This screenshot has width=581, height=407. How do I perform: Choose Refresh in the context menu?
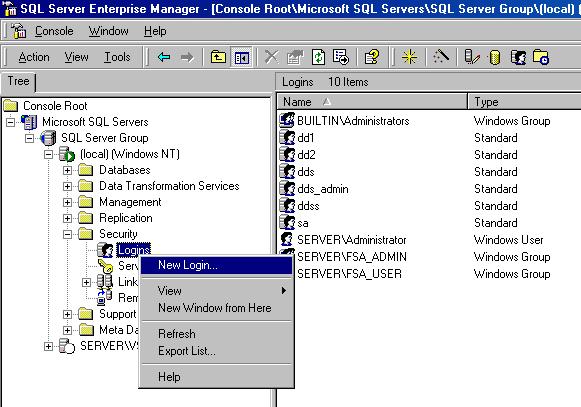tap(216, 334)
